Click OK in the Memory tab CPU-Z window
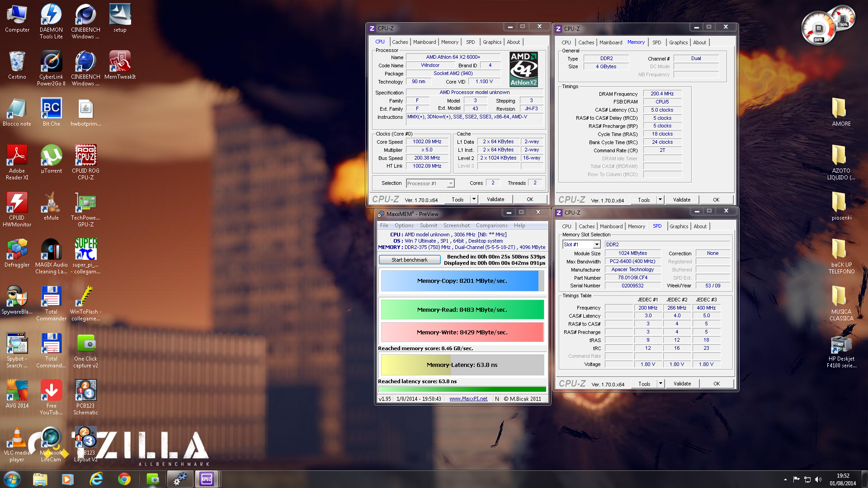This screenshot has height=488, width=868. [716, 200]
